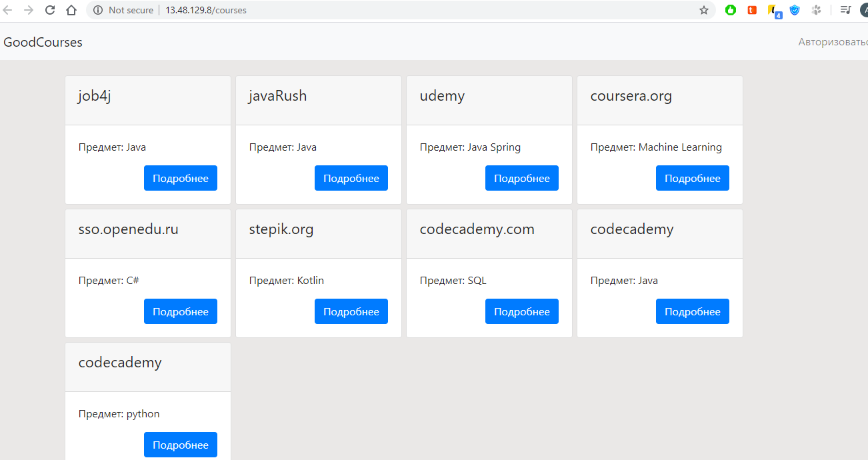Select the udemy card heading

(442, 96)
